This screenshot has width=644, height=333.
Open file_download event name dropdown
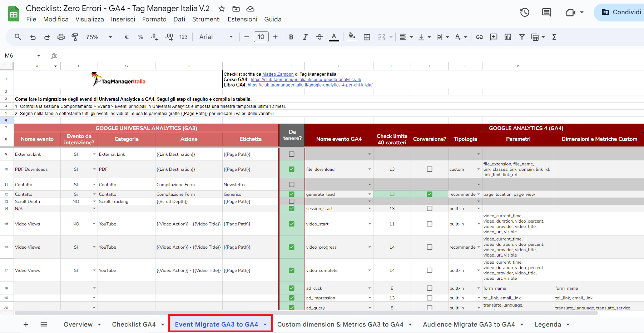pyautogui.click(x=370, y=169)
